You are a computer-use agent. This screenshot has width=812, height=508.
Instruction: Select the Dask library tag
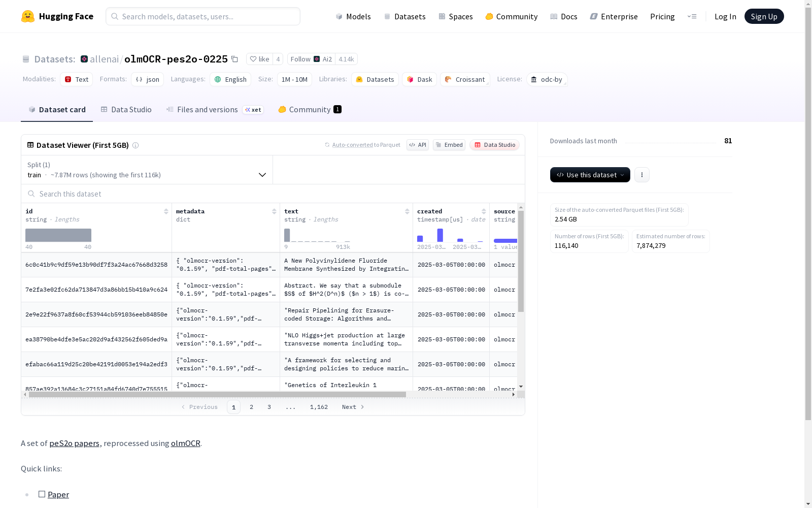click(x=420, y=79)
